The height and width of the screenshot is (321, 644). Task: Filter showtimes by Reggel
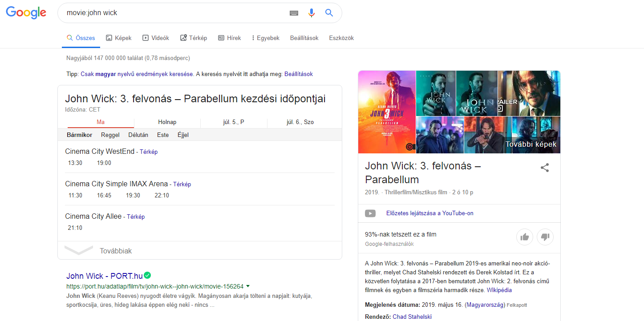tap(110, 135)
